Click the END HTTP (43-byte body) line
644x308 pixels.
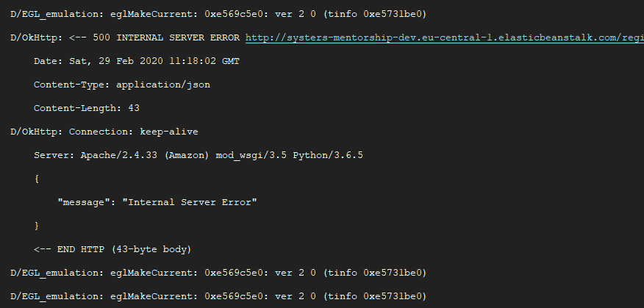click(112, 249)
